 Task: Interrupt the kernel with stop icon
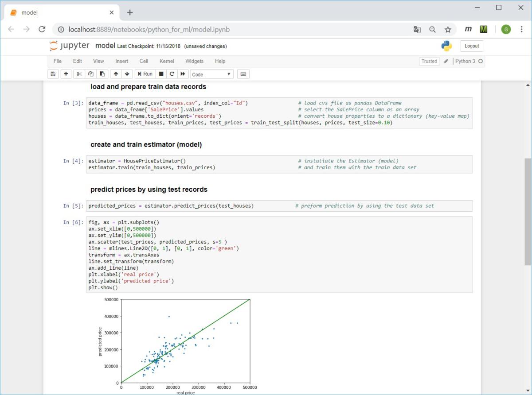coord(161,74)
